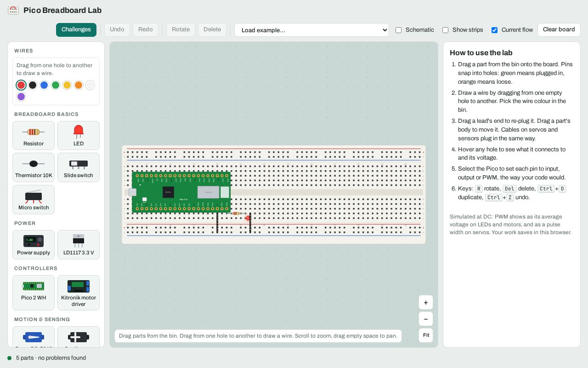This screenshot has width=588, height=368.
Task: Pick the Micro switch part
Action: (x=34, y=200)
